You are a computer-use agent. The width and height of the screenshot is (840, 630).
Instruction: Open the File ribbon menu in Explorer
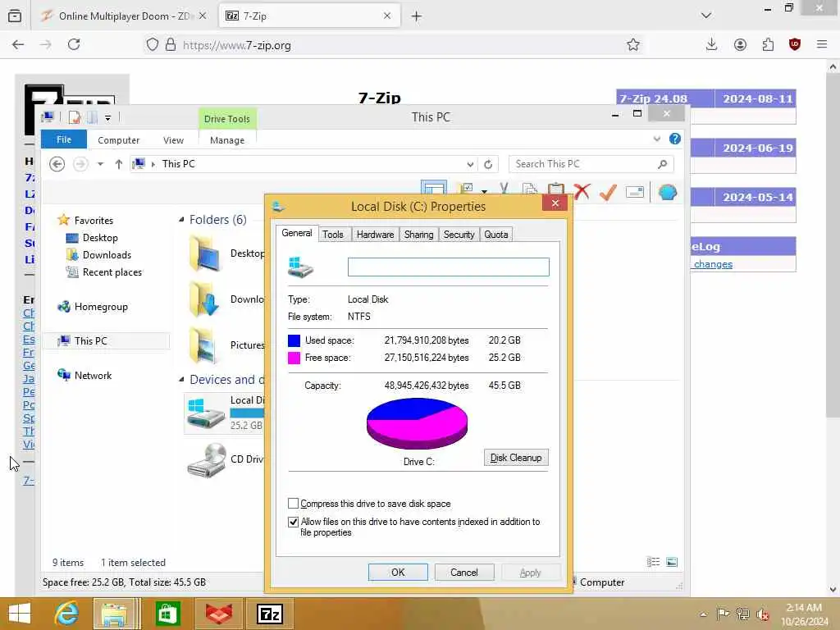click(64, 139)
